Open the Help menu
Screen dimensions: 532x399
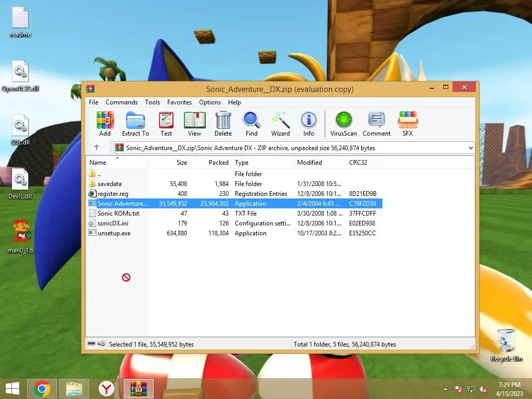(234, 102)
